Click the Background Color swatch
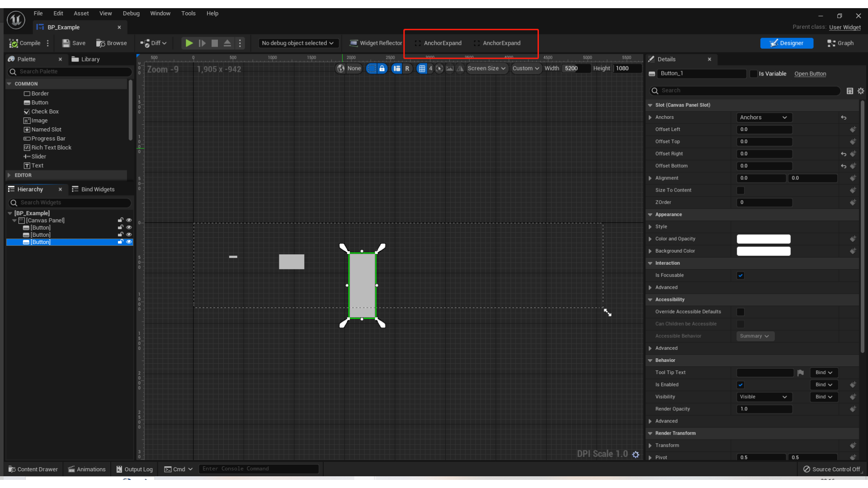The height and width of the screenshot is (488, 868). (763, 251)
